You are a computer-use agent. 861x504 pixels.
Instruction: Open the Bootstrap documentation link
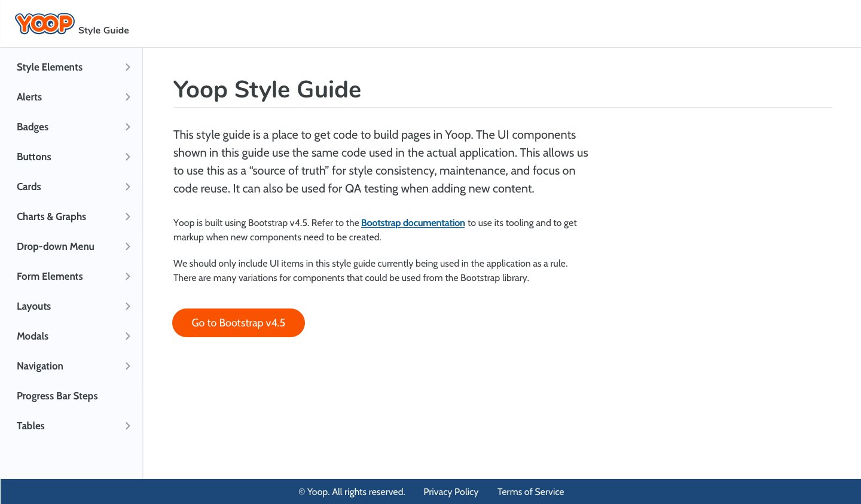tap(413, 222)
